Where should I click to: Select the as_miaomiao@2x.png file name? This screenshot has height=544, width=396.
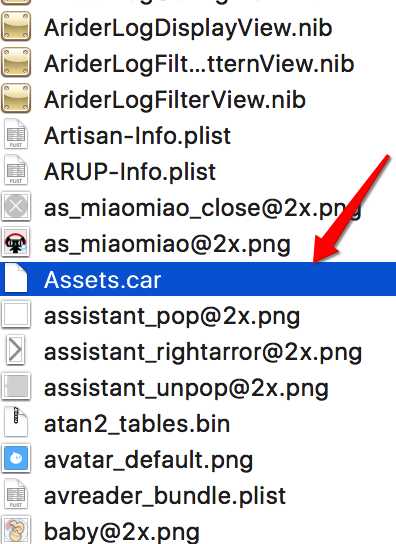pos(167,245)
